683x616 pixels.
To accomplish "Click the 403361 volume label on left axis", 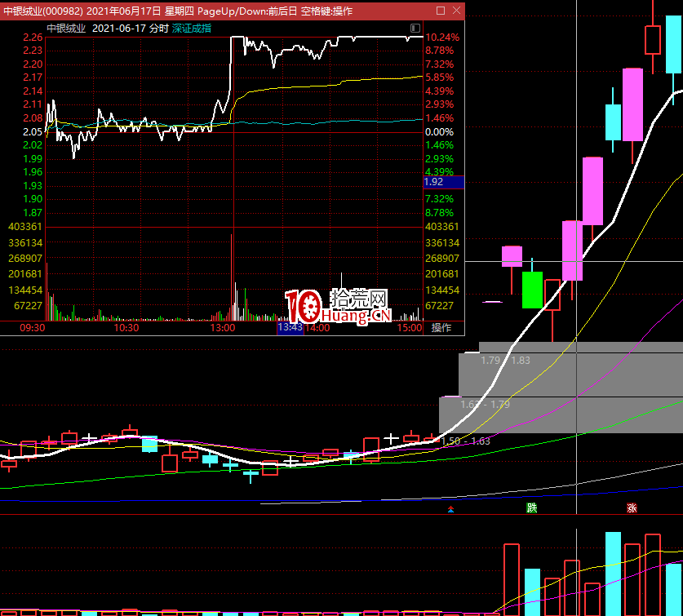I will click(x=24, y=227).
